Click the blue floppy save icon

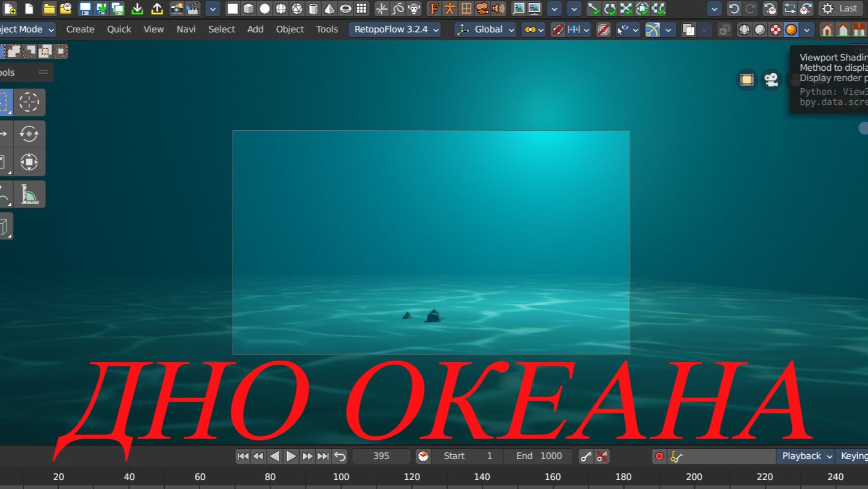click(x=86, y=9)
